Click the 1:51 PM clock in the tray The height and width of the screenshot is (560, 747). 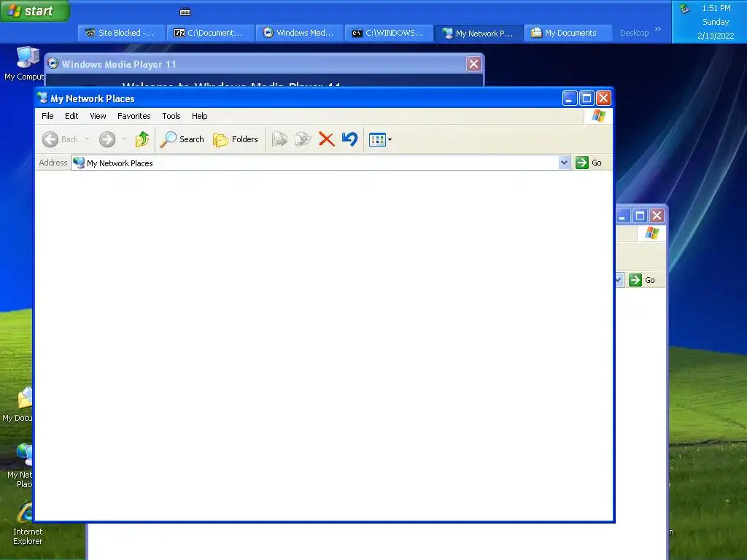[x=716, y=8]
